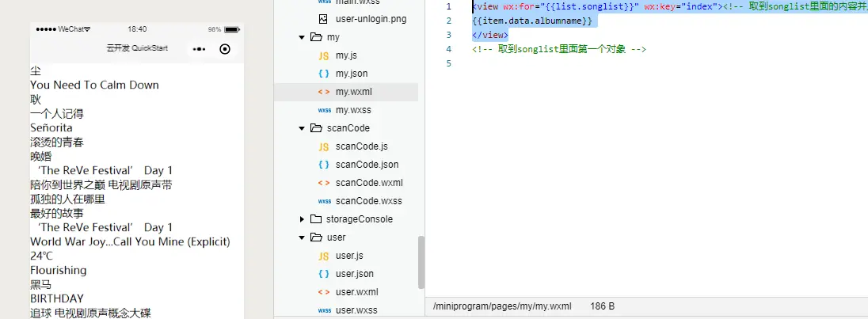Click the wxss icon beside my.wxss
This screenshot has height=319, width=868.
[x=325, y=110]
